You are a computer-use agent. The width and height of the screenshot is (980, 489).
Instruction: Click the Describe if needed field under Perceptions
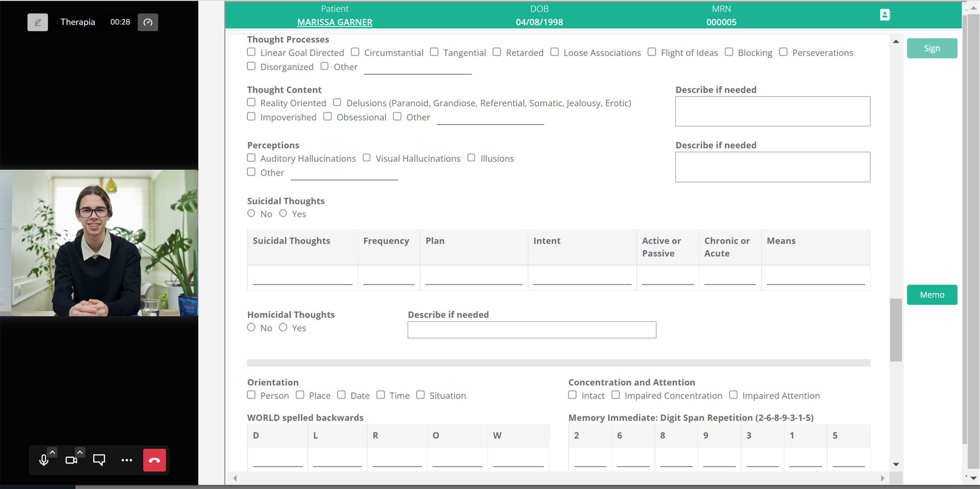point(772,167)
